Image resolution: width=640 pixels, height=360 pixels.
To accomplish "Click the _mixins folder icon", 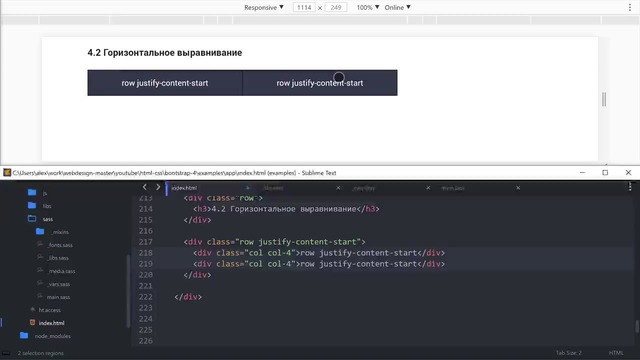I will tap(40, 231).
